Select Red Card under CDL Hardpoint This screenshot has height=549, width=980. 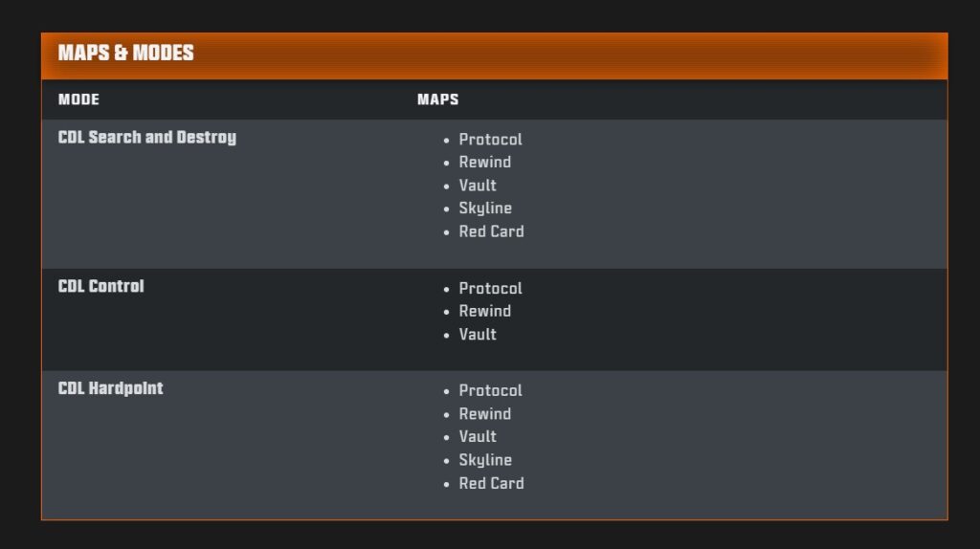click(491, 484)
